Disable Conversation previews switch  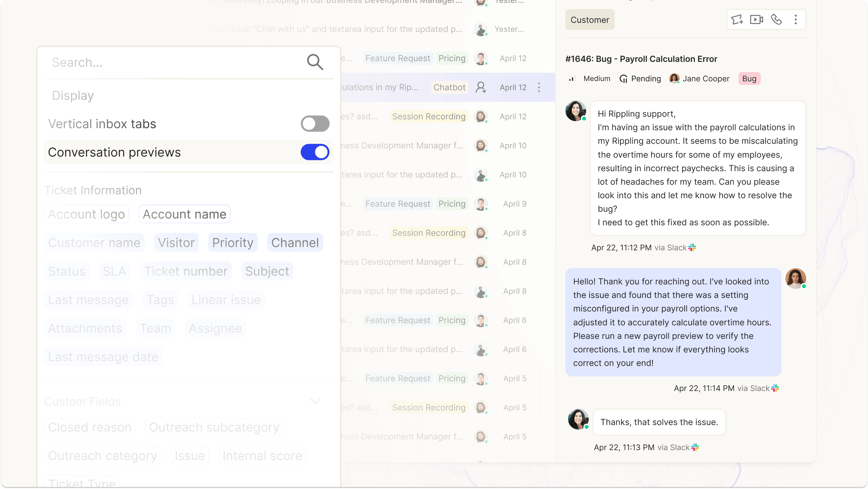point(315,152)
